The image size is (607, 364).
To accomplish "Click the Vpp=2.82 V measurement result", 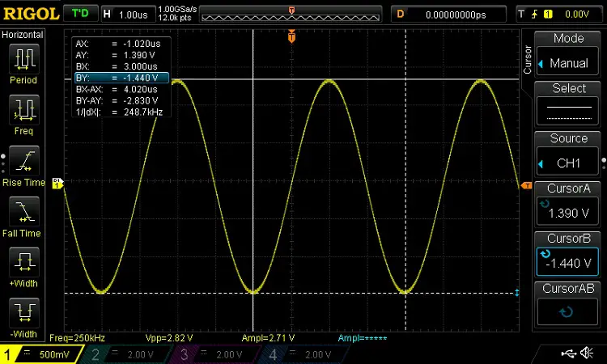I will (169, 338).
